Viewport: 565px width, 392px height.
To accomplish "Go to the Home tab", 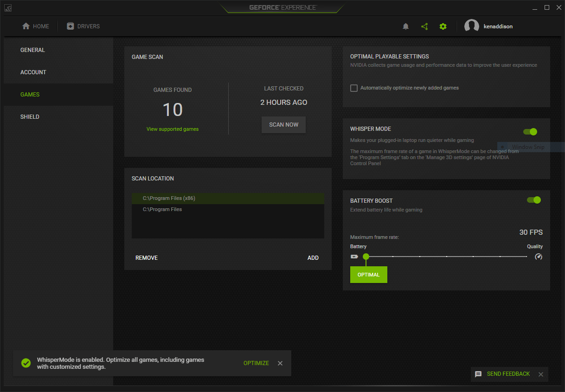I will 36,26.
